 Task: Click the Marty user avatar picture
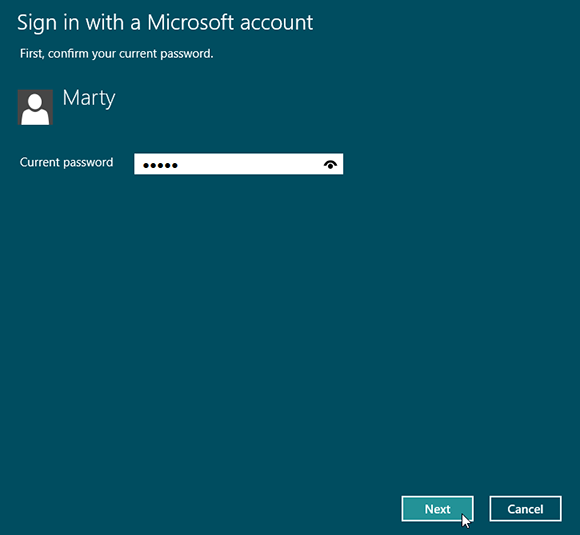point(35,107)
